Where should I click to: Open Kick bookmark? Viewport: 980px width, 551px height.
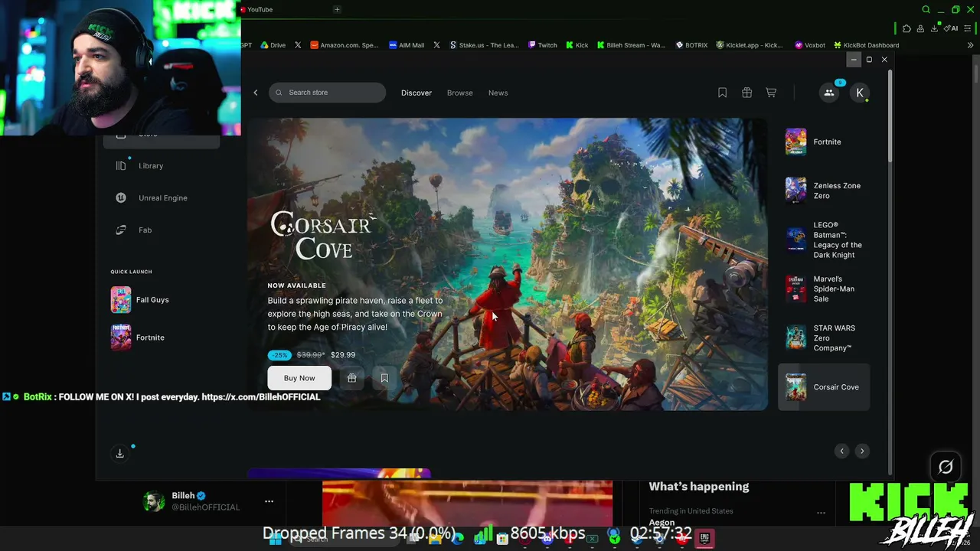[x=577, y=45]
